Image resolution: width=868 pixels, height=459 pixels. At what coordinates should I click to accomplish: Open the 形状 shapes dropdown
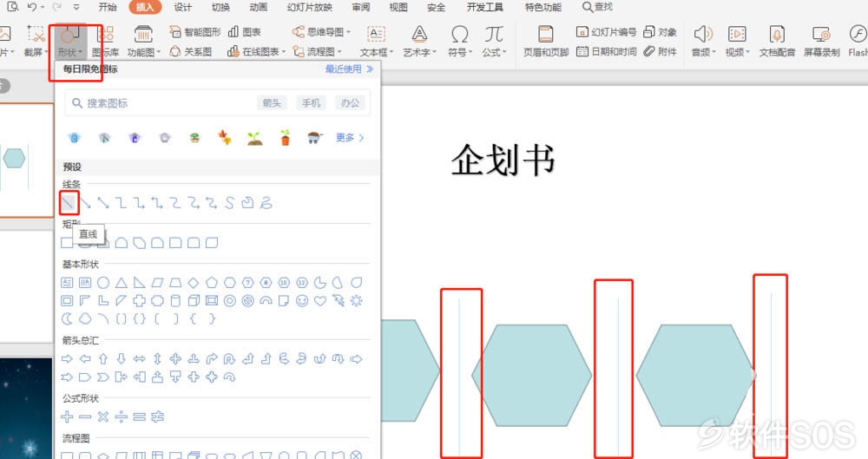[x=69, y=42]
